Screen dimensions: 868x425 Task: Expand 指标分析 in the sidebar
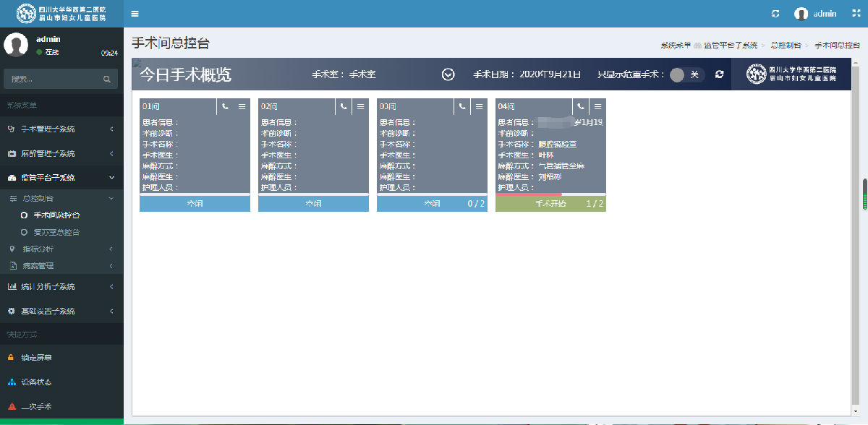tap(61, 249)
